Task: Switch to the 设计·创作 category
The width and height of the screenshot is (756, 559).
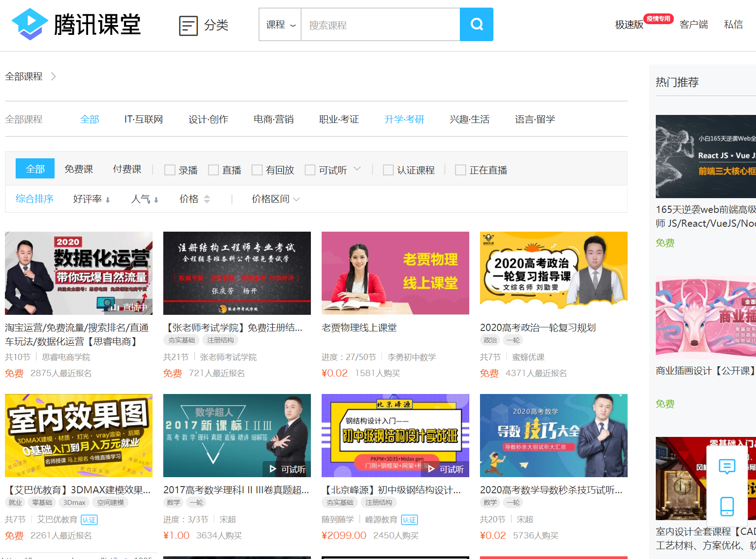Action: pyautogui.click(x=208, y=119)
